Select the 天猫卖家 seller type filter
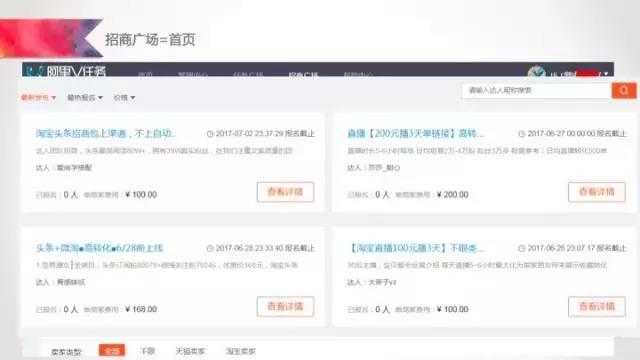Screen dimensions: 640x360 190,351
